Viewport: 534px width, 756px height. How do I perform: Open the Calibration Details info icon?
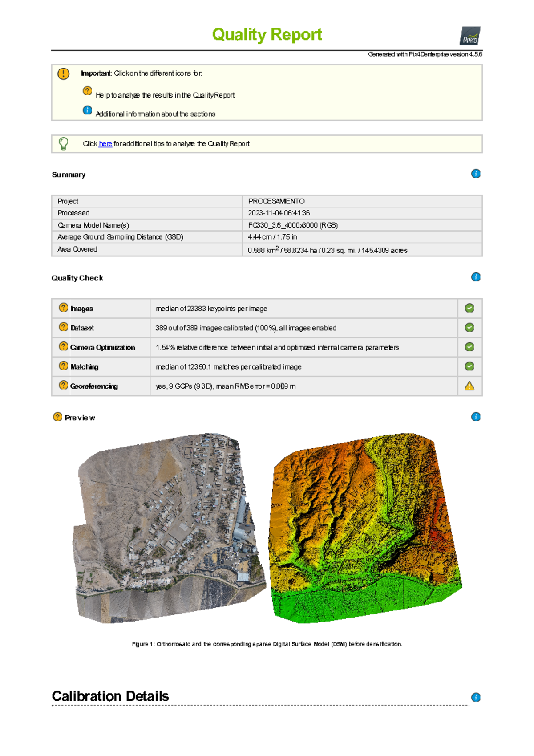476,697
